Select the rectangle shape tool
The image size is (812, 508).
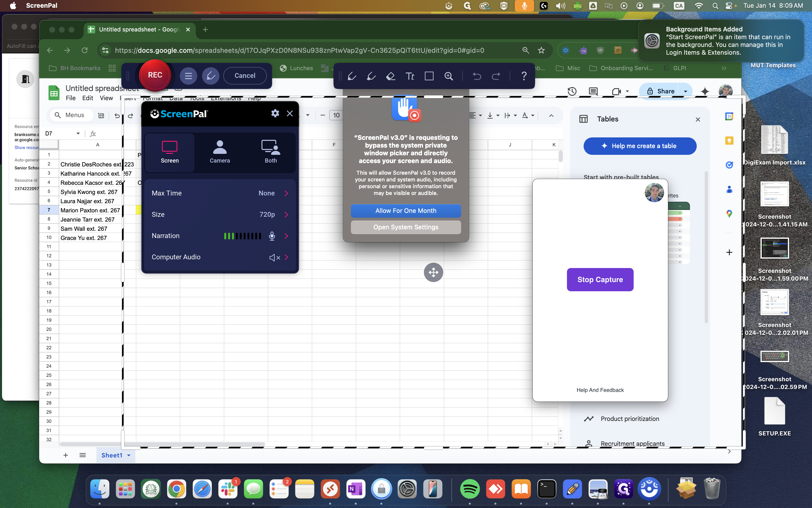(x=429, y=76)
